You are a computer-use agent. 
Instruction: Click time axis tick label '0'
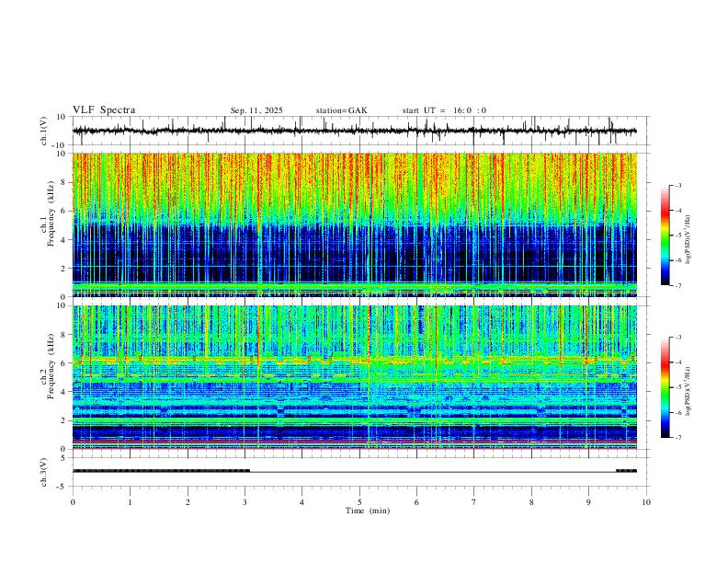coord(73,502)
